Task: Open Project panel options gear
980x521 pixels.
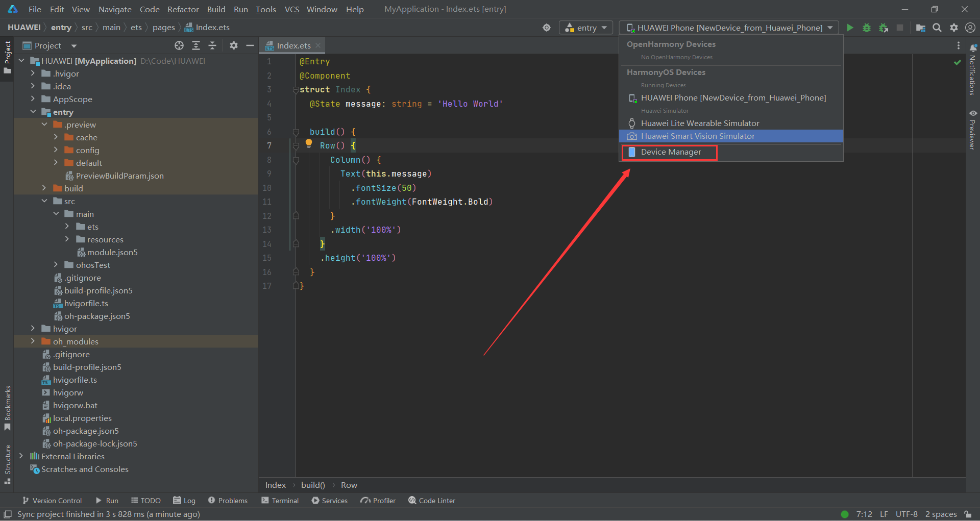Action: click(x=234, y=45)
